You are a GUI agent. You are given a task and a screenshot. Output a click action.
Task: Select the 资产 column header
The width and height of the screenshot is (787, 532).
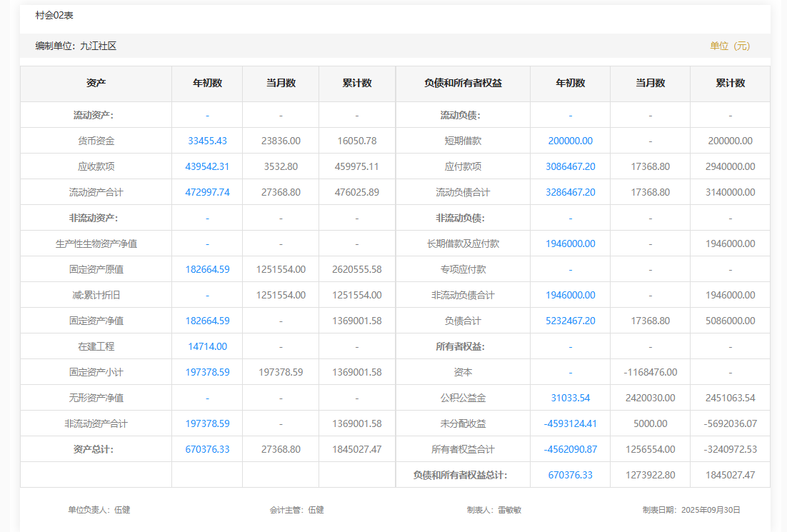click(x=96, y=83)
